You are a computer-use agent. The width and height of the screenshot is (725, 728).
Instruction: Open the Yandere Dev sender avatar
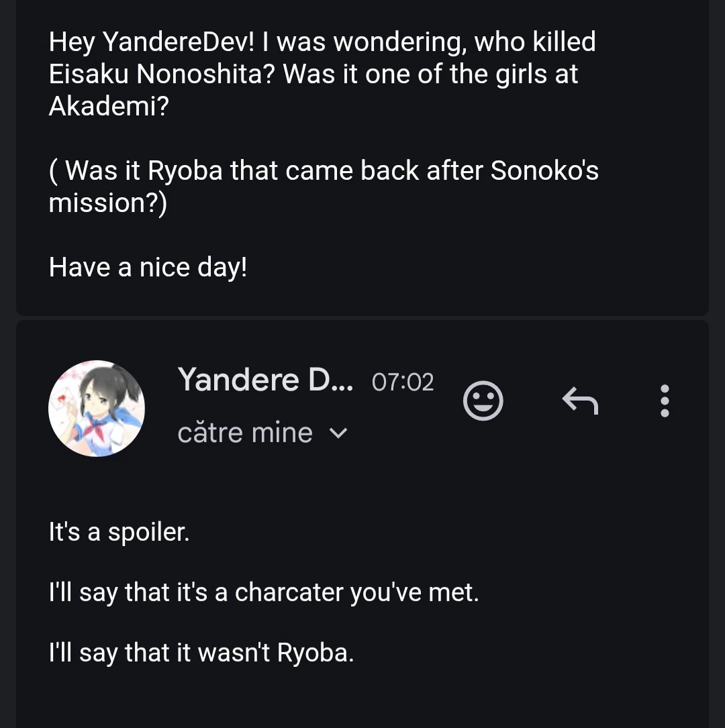97,409
